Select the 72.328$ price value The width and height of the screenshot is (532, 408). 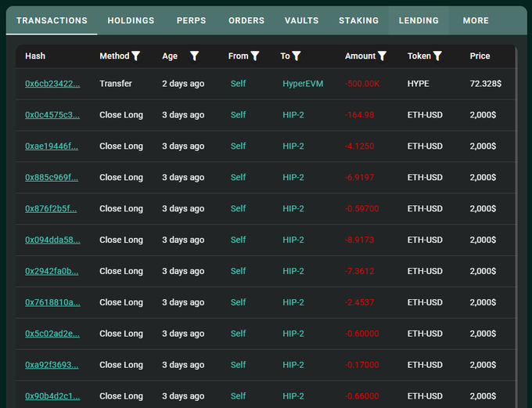(486, 84)
